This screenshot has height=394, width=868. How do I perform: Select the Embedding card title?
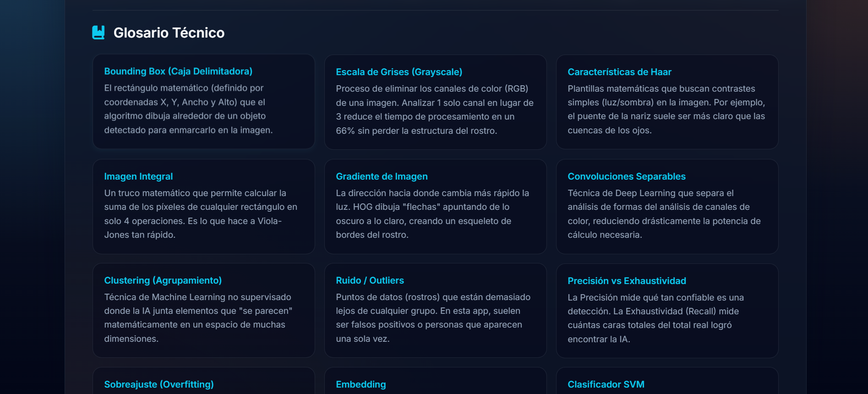(x=361, y=384)
